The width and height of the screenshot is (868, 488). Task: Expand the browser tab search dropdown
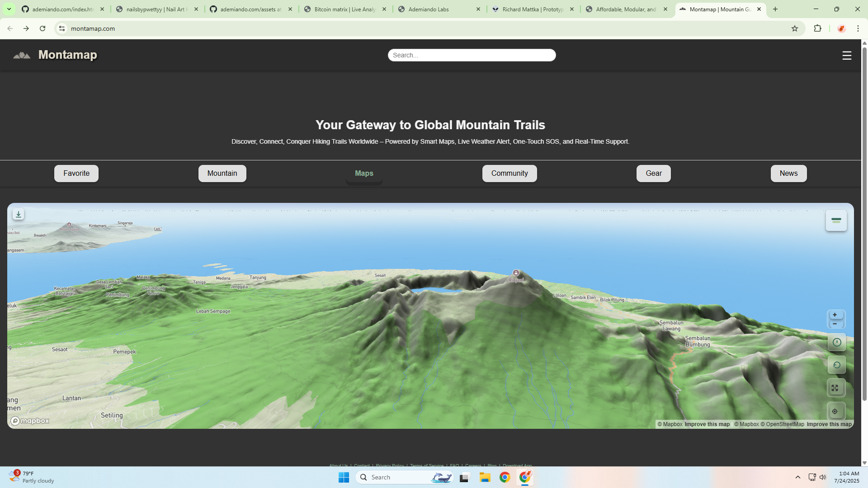(9, 9)
